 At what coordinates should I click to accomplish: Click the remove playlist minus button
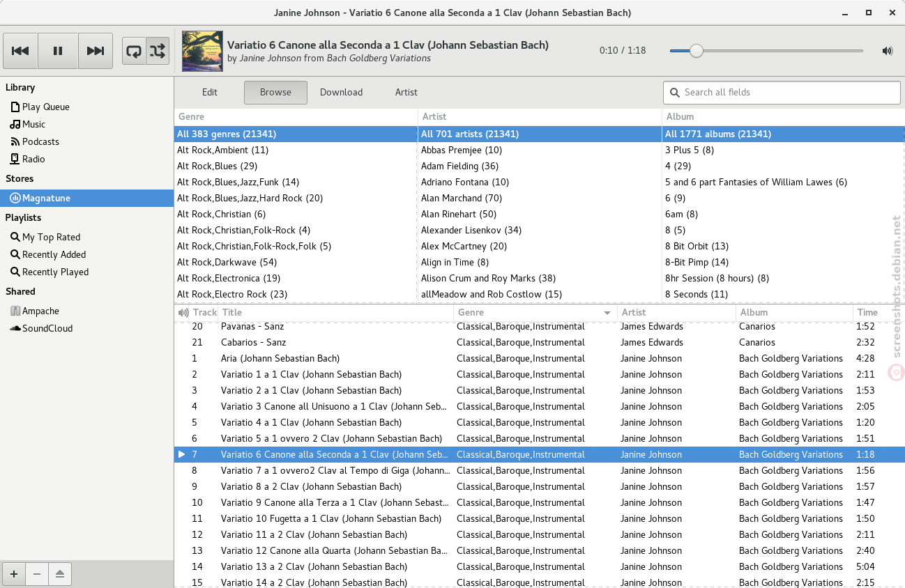(37, 574)
